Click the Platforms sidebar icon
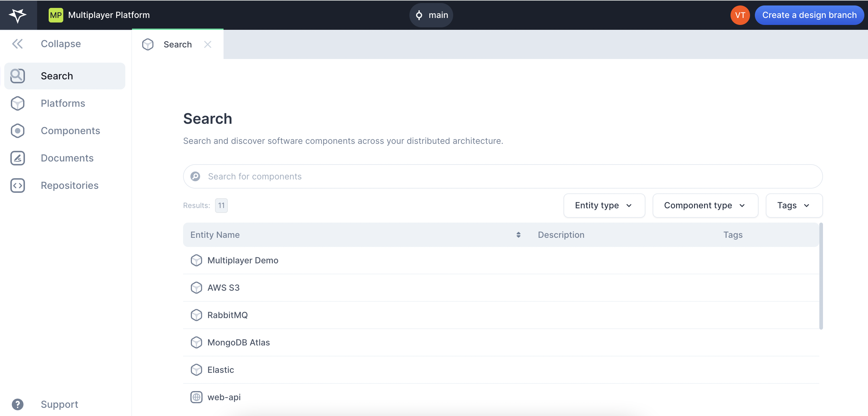The image size is (868, 416). (x=18, y=103)
